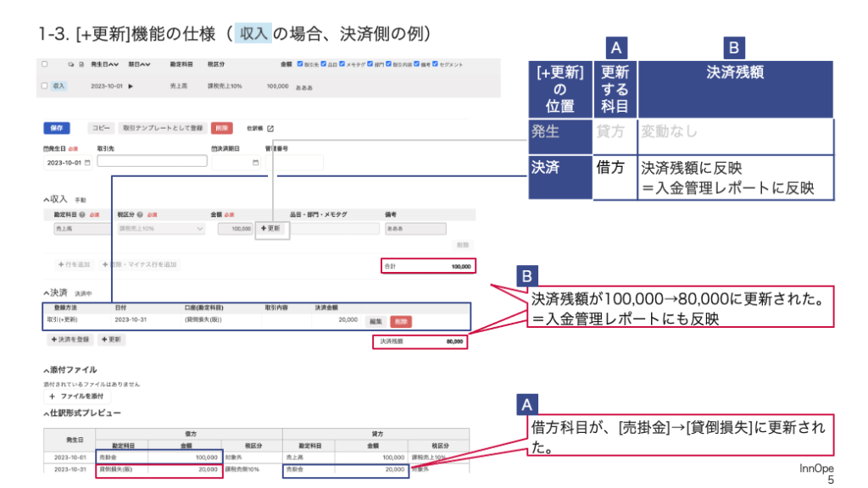Click the 勘定科目 field showing 売上高
This screenshot has height=488, width=868.
82,229
